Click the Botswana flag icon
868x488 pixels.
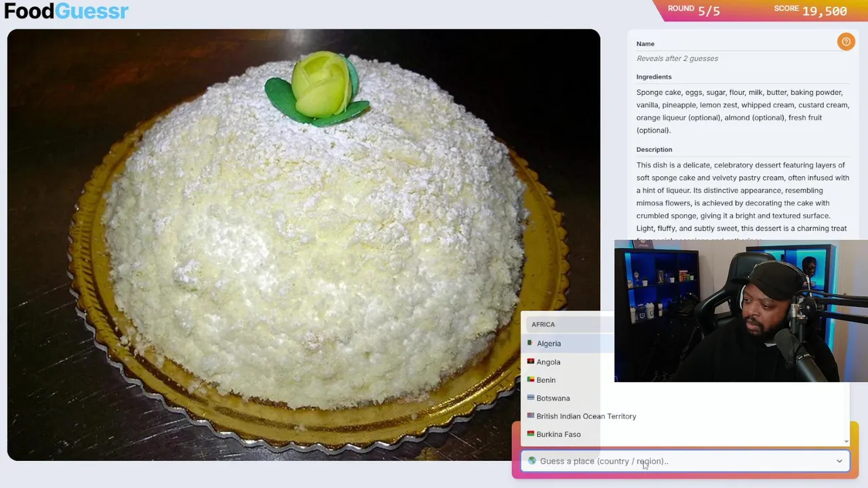click(530, 398)
